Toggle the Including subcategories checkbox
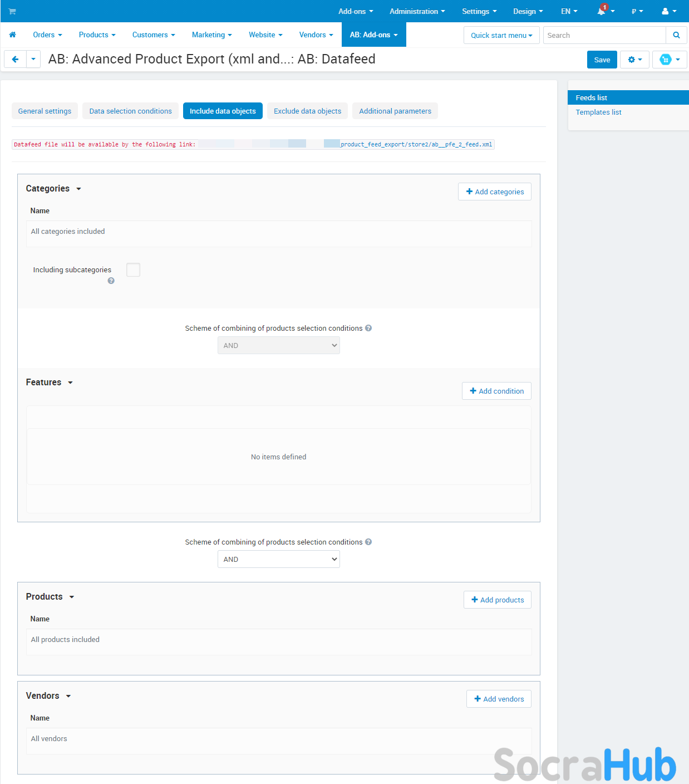The height and width of the screenshot is (784, 689). (134, 270)
